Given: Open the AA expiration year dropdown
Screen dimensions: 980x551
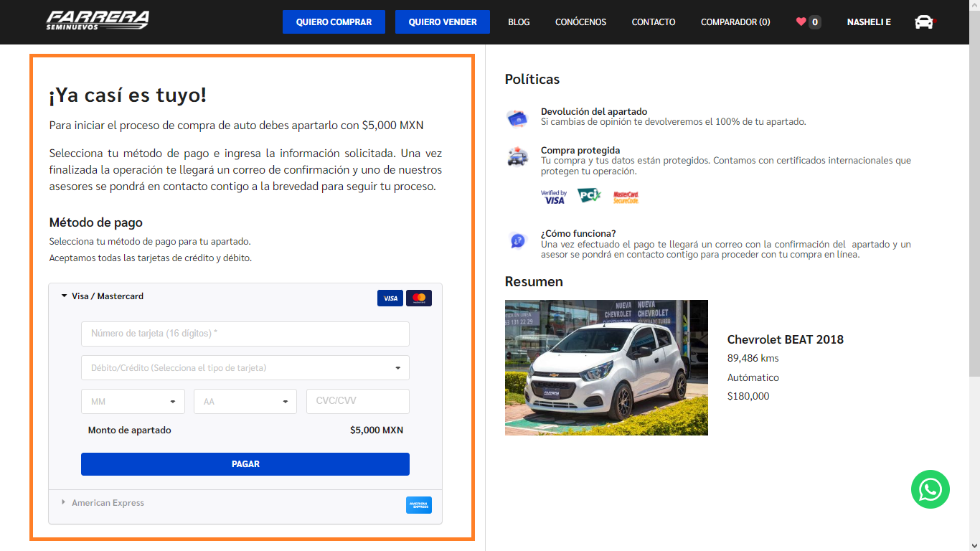Looking at the screenshot, I should click(245, 401).
